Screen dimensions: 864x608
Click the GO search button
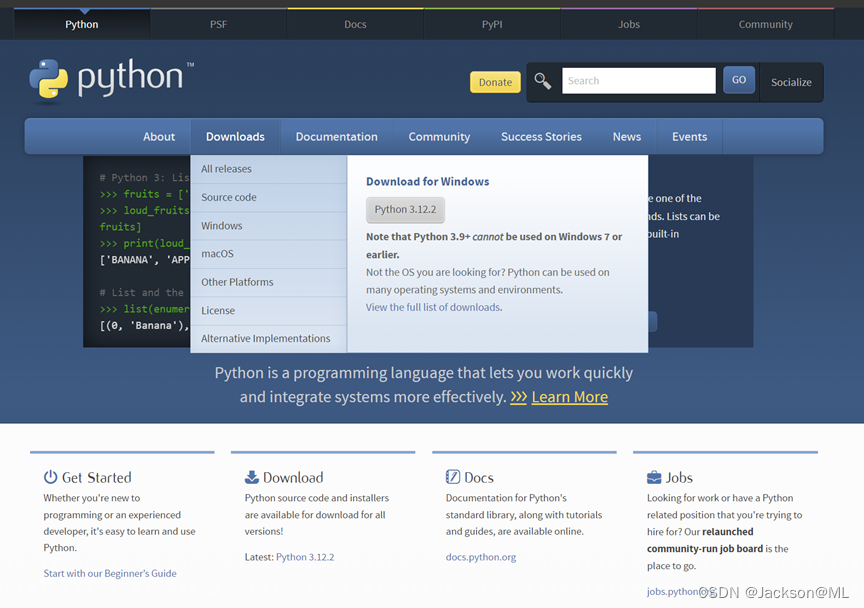[x=739, y=80]
